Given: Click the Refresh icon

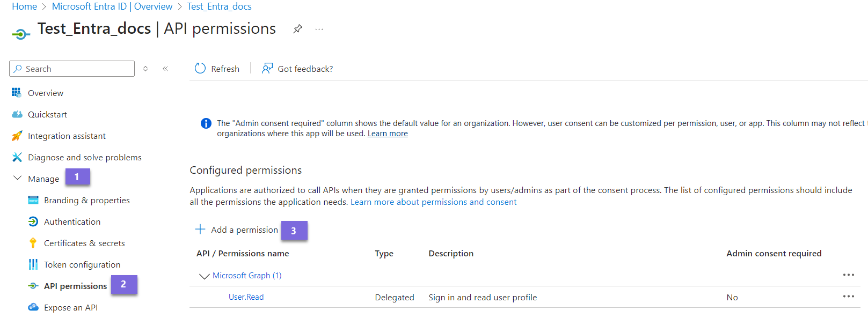Looking at the screenshot, I should (200, 68).
